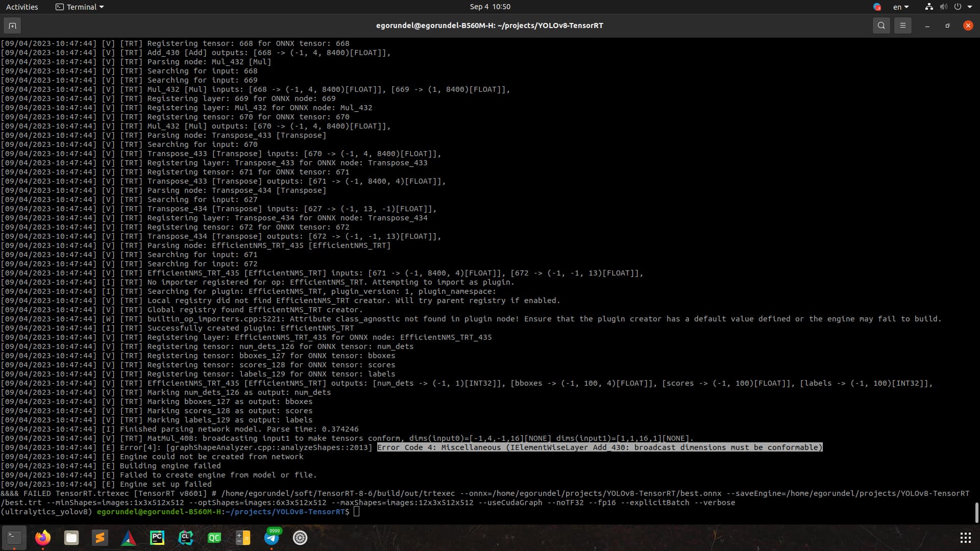Open a new terminal tab
The width and height of the screenshot is (980, 551).
click(x=12, y=26)
